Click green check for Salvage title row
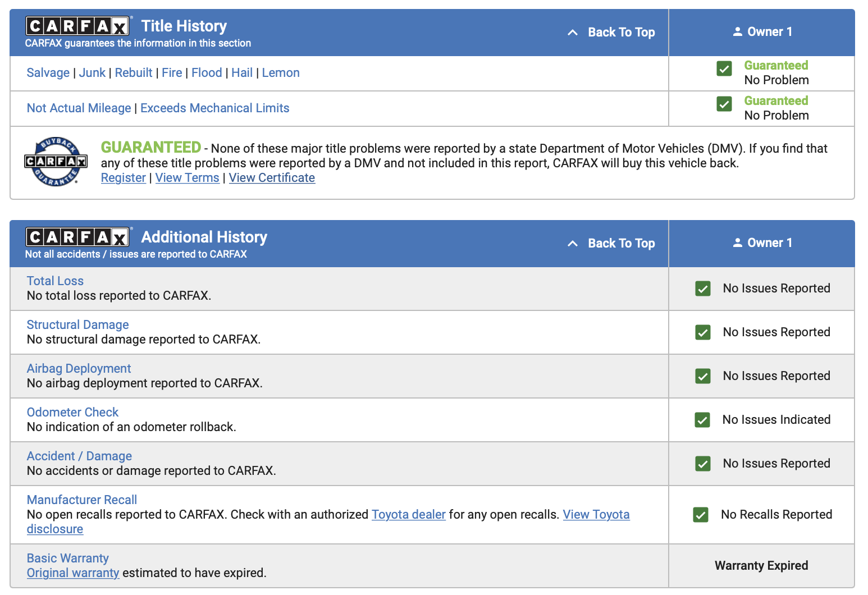This screenshot has width=868, height=595. [x=724, y=68]
